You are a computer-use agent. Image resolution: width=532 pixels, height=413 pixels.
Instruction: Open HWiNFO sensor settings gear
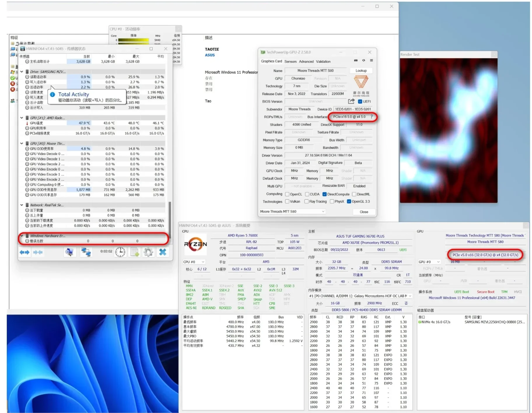[x=148, y=252]
